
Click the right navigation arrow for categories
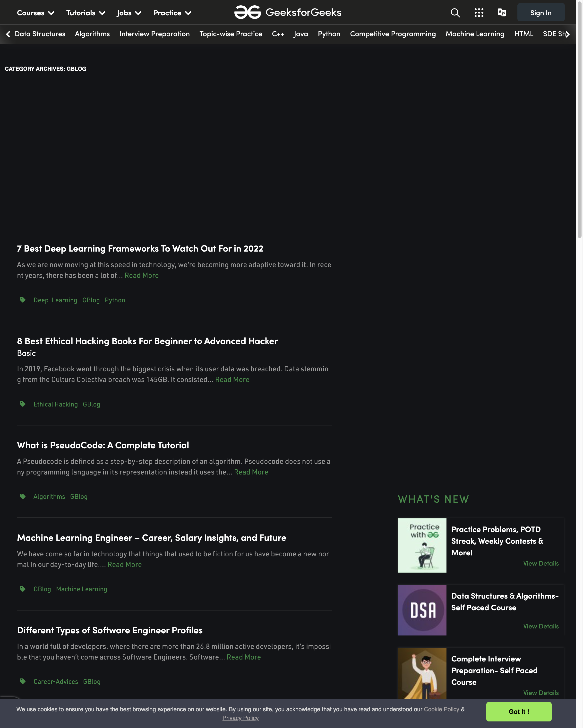568,34
